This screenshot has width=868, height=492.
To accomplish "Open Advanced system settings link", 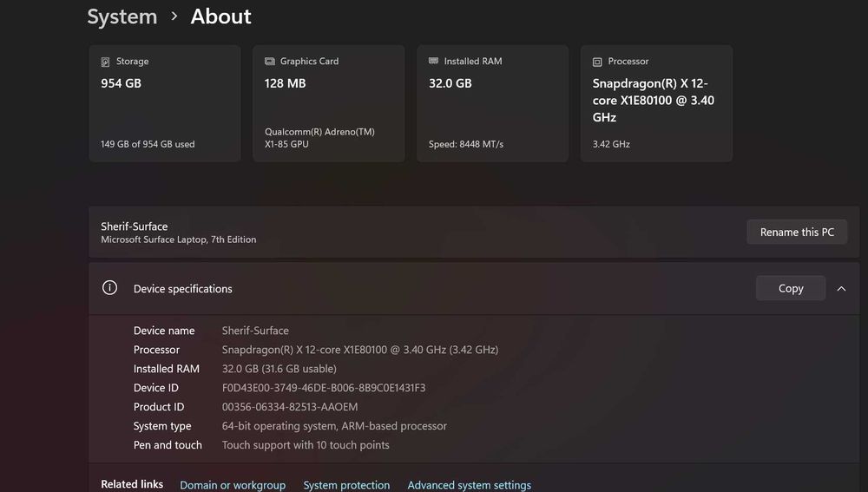I will coord(469,485).
